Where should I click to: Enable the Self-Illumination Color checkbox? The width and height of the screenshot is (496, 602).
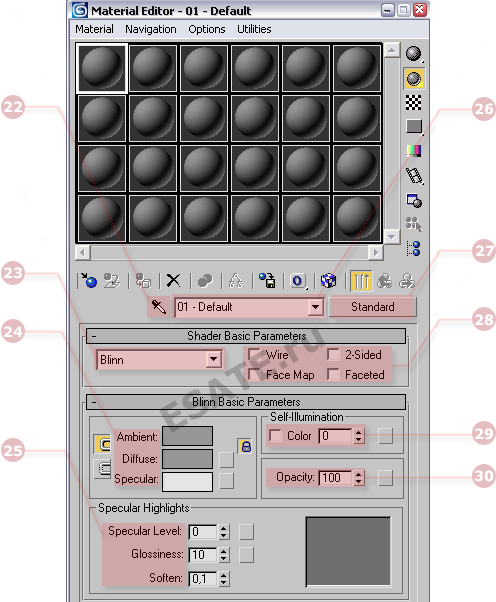(x=275, y=436)
